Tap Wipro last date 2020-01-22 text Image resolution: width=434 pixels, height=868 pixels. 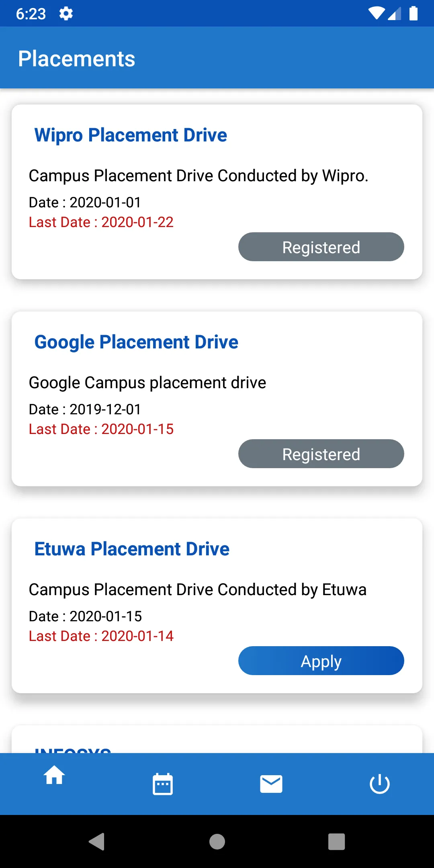click(101, 222)
